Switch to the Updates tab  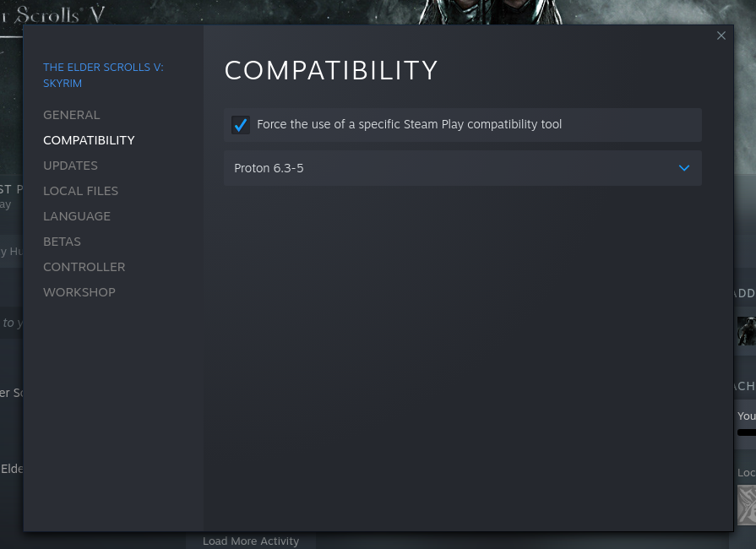click(70, 166)
